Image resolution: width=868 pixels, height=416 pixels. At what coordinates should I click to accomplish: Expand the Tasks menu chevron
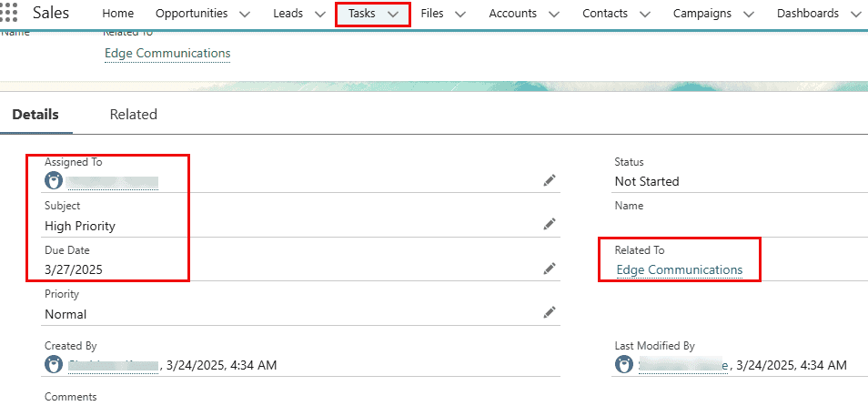[x=393, y=15]
